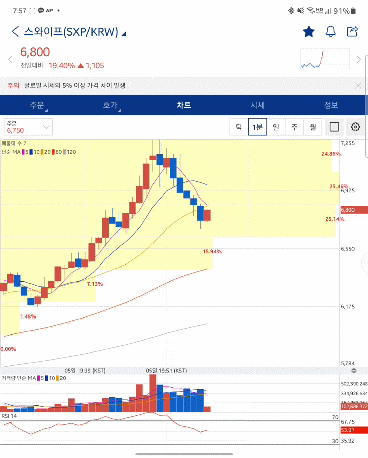Click the 15.94% label on chart
368x458 pixels.
pyautogui.click(x=212, y=251)
